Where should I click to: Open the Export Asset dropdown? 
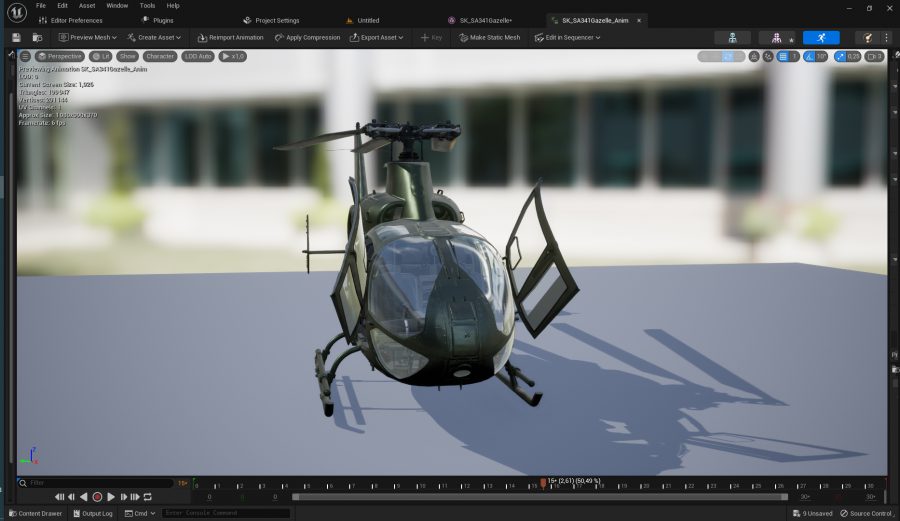pyautogui.click(x=376, y=38)
